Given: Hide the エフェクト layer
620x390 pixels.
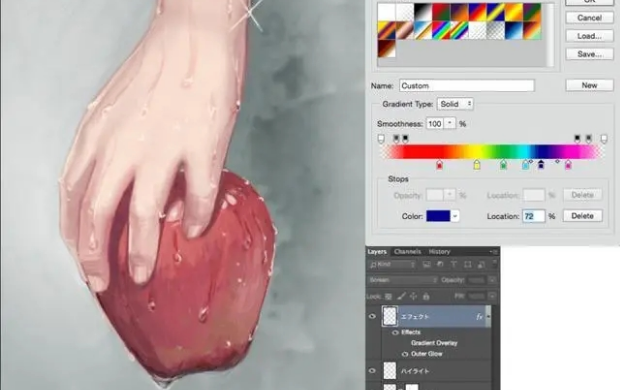Looking at the screenshot, I should [x=372, y=316].
